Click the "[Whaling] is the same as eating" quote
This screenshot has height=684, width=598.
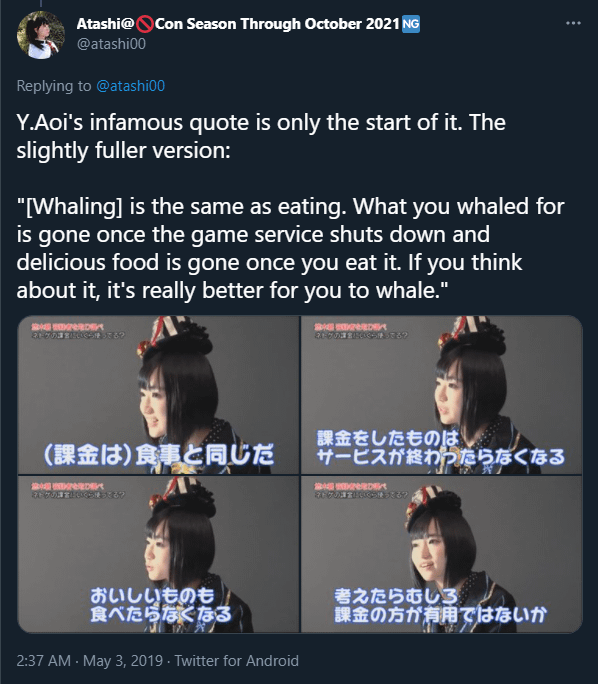pyautogui.click(x=181, y=206)
